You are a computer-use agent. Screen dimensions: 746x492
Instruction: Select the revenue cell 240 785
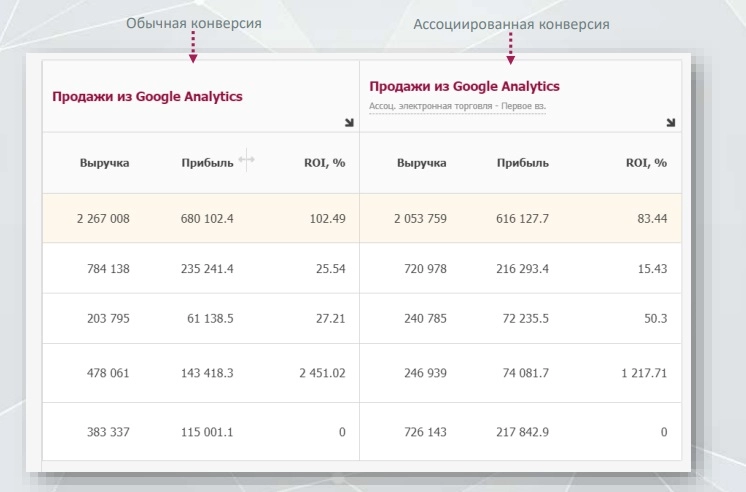(x=425, y=318)
